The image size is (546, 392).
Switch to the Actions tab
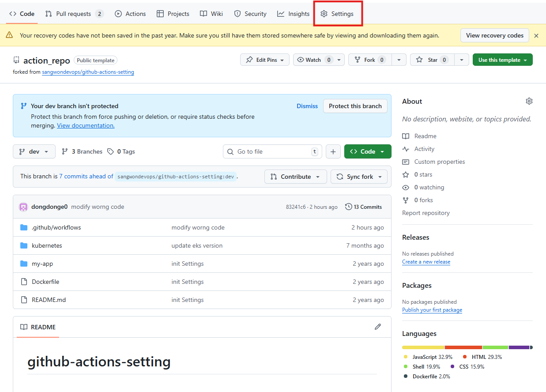(130, 14)
